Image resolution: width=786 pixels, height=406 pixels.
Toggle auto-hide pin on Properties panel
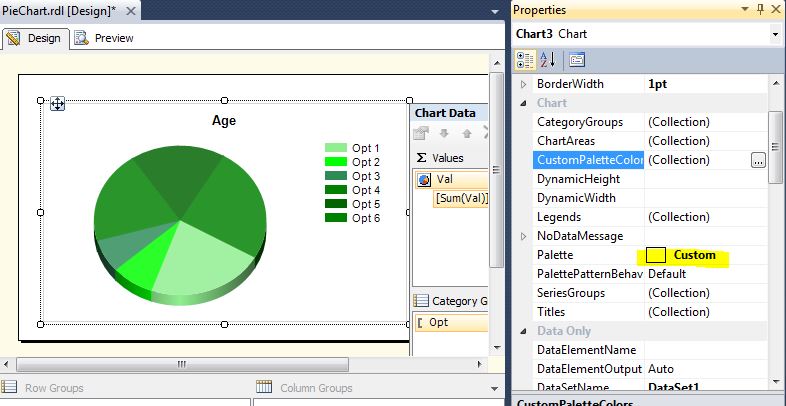pos(760,9)
